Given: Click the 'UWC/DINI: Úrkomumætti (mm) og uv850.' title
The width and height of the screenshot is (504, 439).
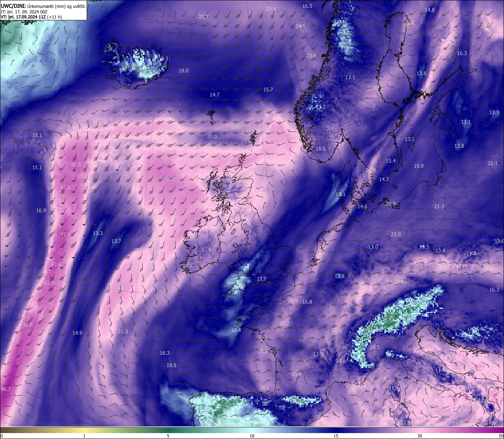Looking at the screenshot, I should (x=43, y=6).
